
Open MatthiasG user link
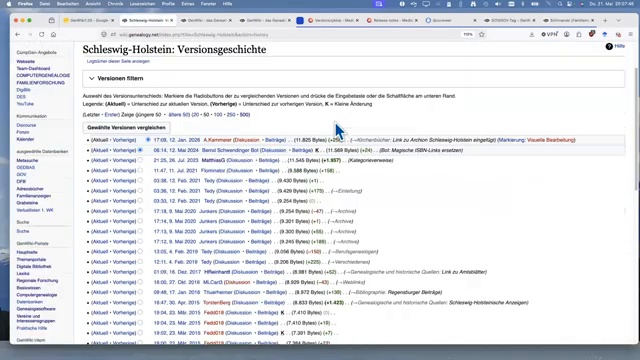(x=212, y=160)
